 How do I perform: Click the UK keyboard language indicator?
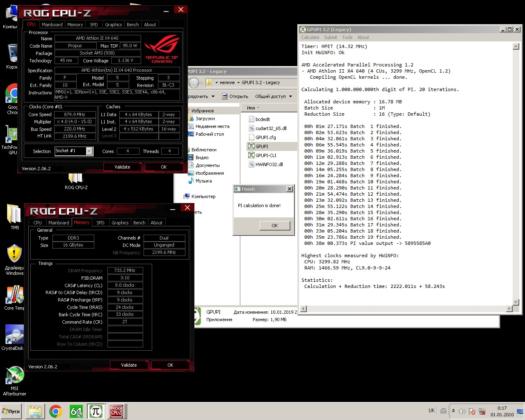pos(431,411)
